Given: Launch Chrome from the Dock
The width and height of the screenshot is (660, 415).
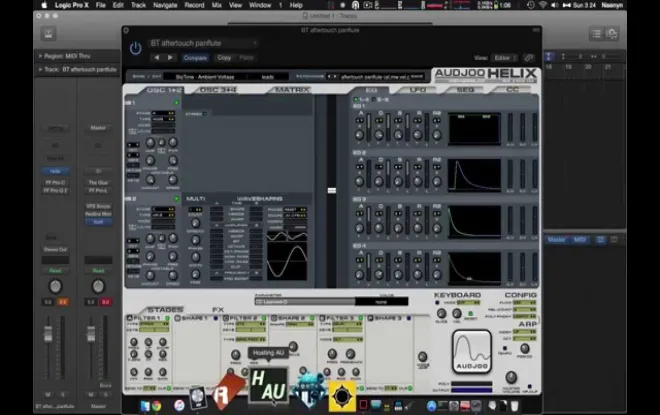Looking at the screenshot, I should (157, 406).
